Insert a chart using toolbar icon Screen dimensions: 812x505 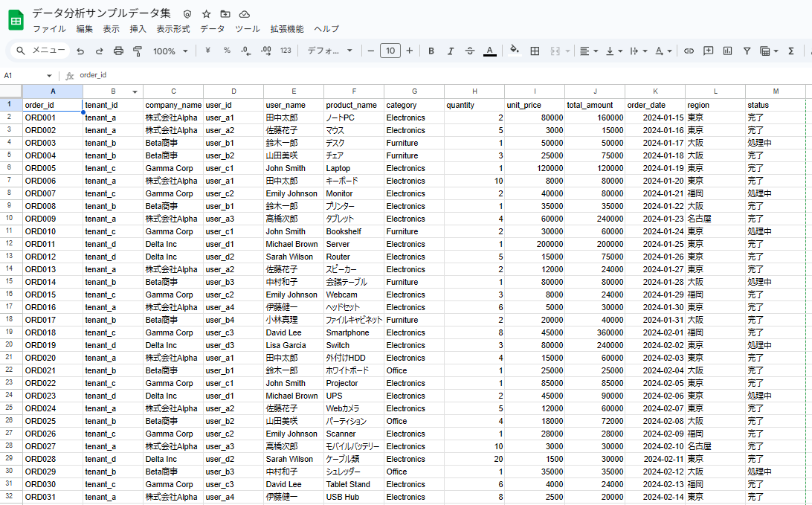[x=727, y=51]
